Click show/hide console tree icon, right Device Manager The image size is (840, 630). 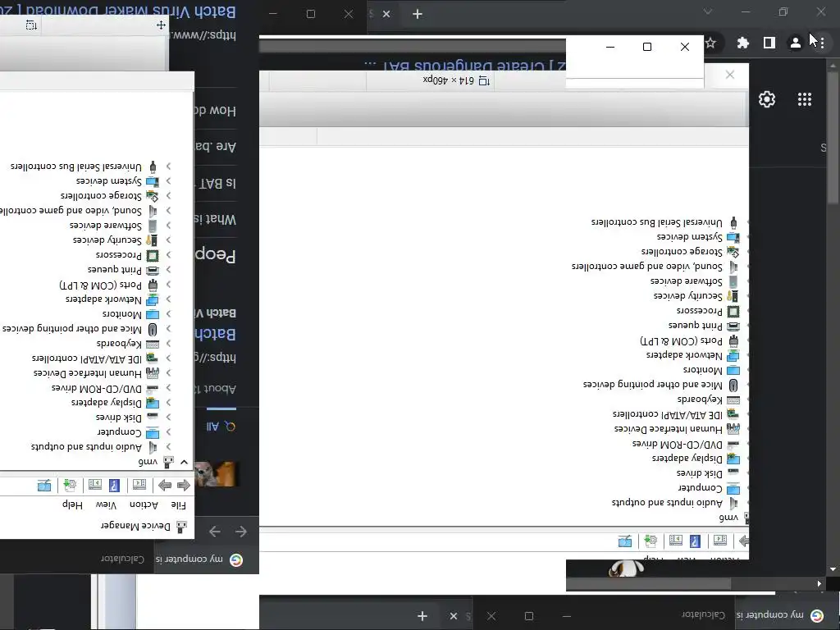(x=720, y=541)
